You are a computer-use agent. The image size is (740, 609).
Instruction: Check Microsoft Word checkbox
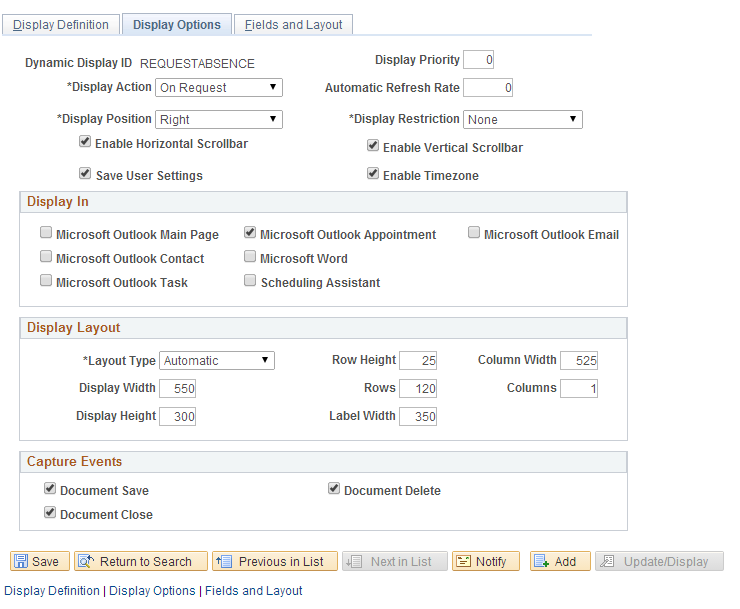click(x=250, y=256)
